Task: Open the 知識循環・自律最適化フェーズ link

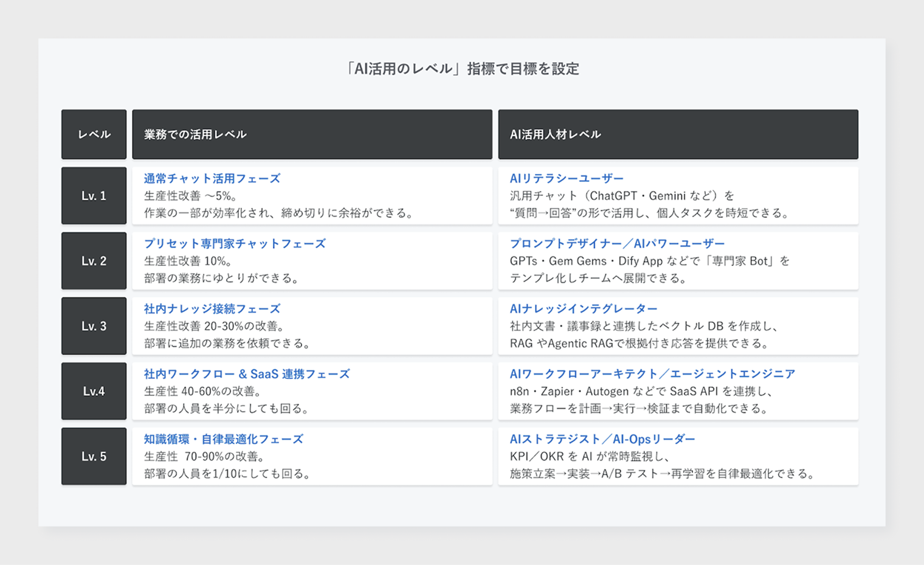Action: tap(223, 439)
